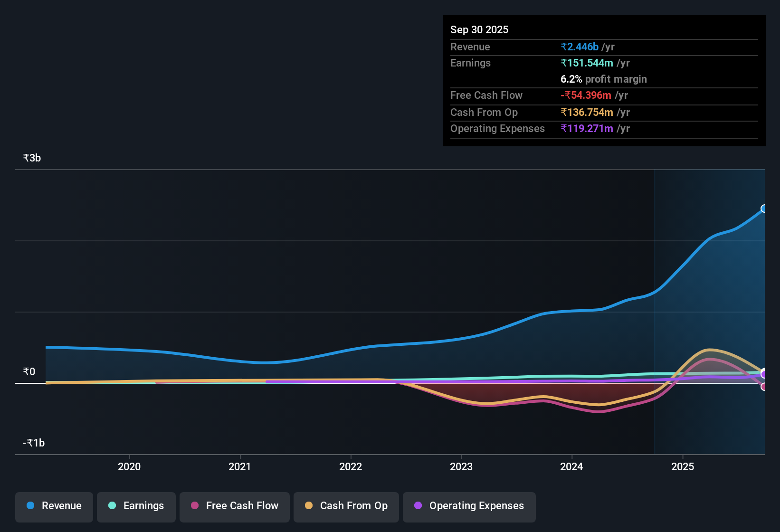The height and width of the screenshot is (532, 780).
Task: Click the shaded forecast region of the chart
Action: [708, 285]
